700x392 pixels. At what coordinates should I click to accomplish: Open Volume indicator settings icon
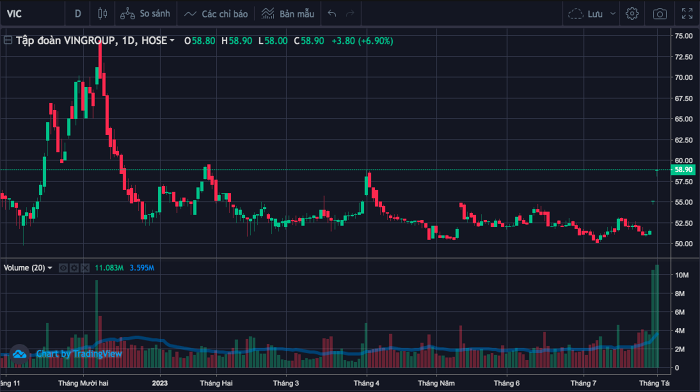click(x=74, y=268)
